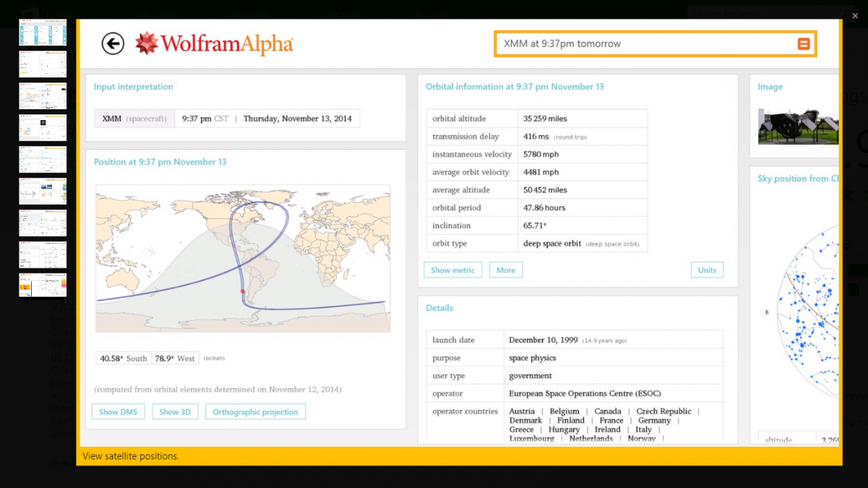The height and width of the screenshot is (488, 868).
Task: Select the sixth screenshot thumbnail in the strip
Action: pyautogui.click(x=43, y=191)
